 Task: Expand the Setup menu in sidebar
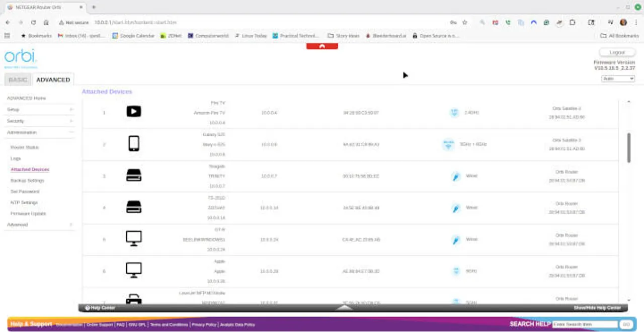point(39,109)
